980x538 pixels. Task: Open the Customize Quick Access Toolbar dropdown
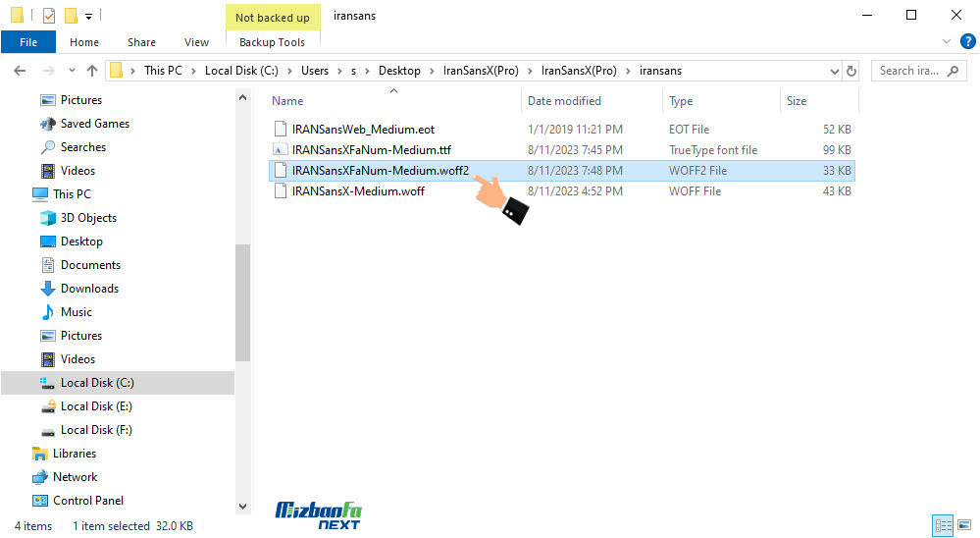pyautogui.click(x=88, y=17)
